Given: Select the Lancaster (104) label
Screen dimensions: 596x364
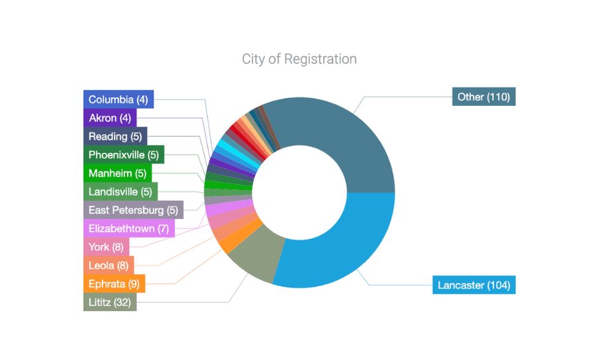Looking at the screenshot, I should pos(474,285).
